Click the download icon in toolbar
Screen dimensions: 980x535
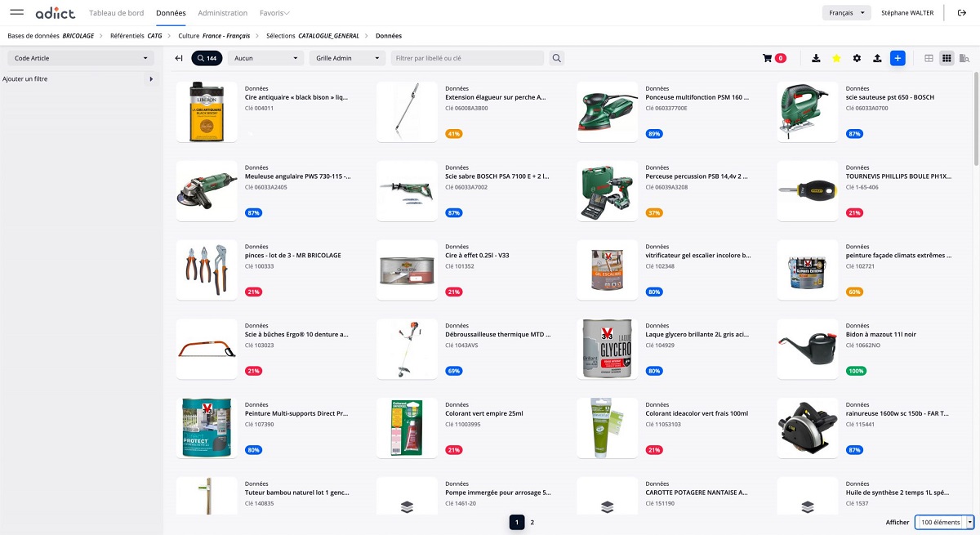tap(816, 58)
